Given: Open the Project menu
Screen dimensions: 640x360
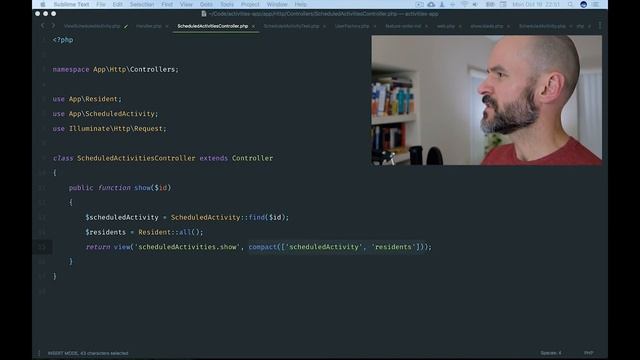Looking at the screenshot, I should click(x=250, y=4).
